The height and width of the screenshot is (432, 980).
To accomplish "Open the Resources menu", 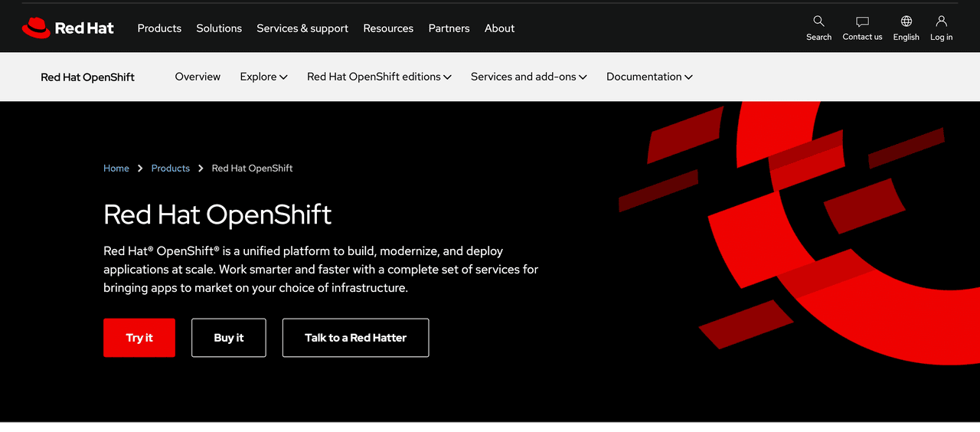I will click(x=388, y=28).
